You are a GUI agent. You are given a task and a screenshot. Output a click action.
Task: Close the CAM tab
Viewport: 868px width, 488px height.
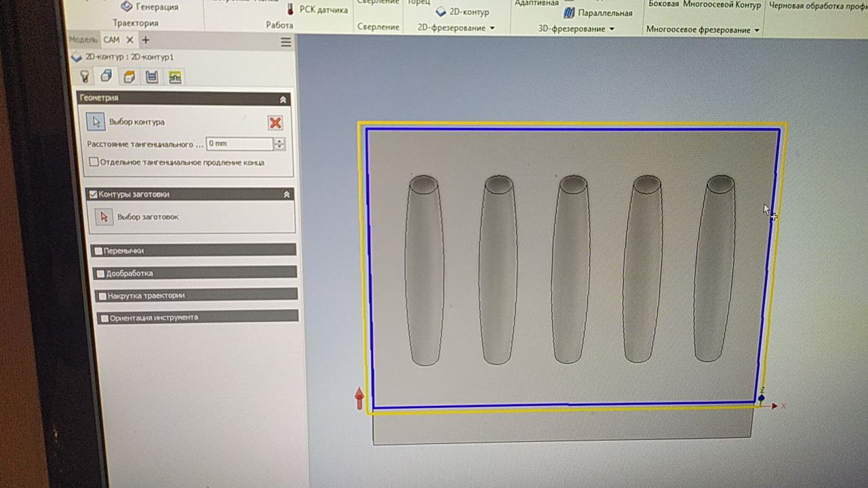click(x=130, y=40)
